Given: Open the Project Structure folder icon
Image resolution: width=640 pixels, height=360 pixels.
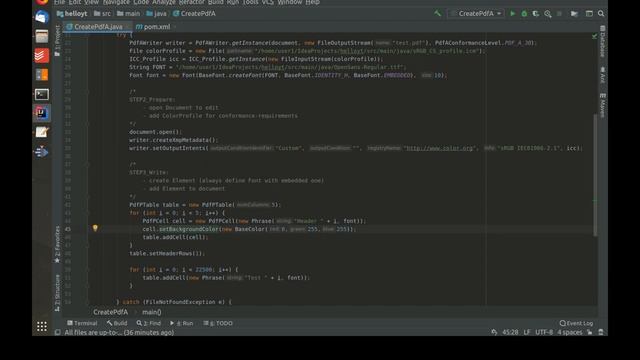Looking at the screenshot, I should pos(574,13).
